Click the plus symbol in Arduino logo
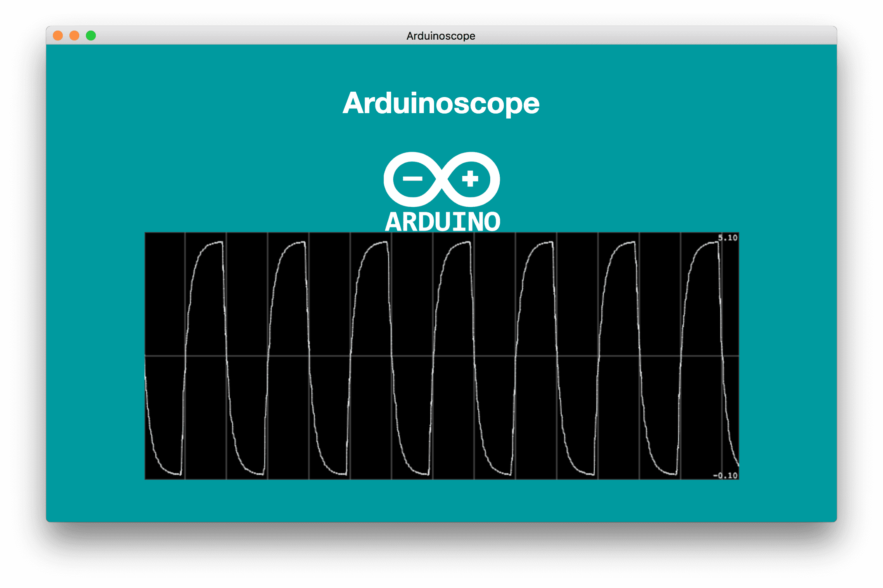 [470, 179]
